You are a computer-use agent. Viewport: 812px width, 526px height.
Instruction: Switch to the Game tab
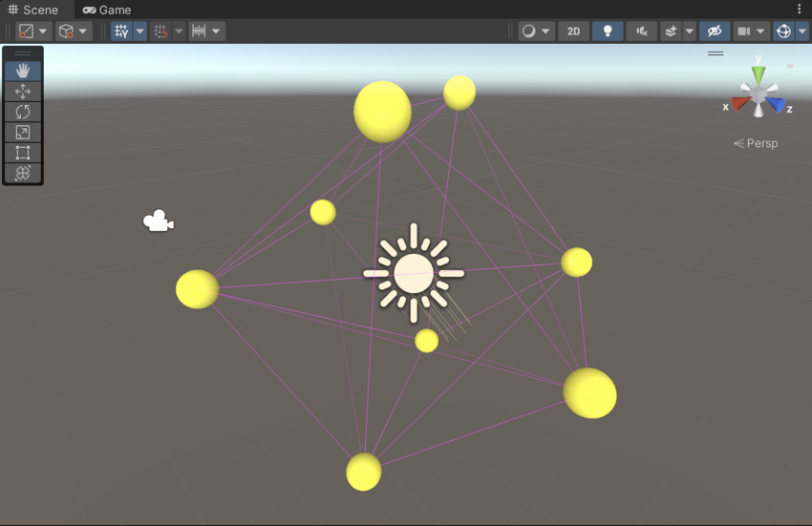pyautogui.click(x=107, y=10)
